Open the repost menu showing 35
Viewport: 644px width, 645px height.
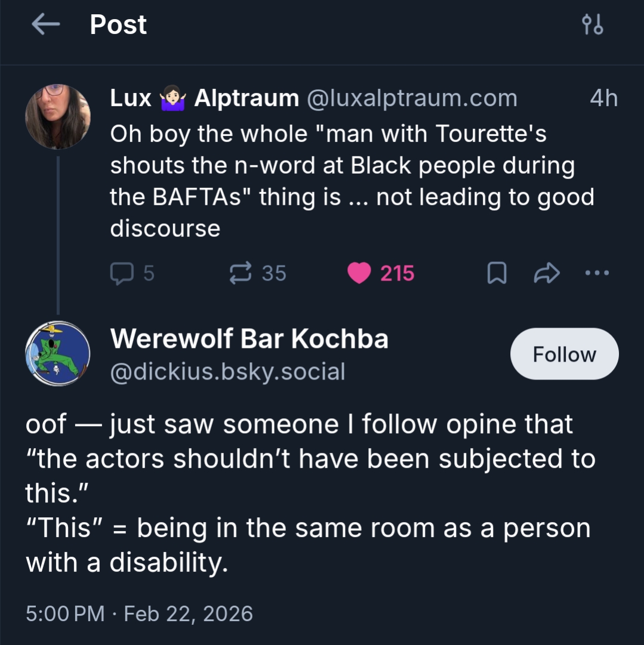tap(241, 273)
